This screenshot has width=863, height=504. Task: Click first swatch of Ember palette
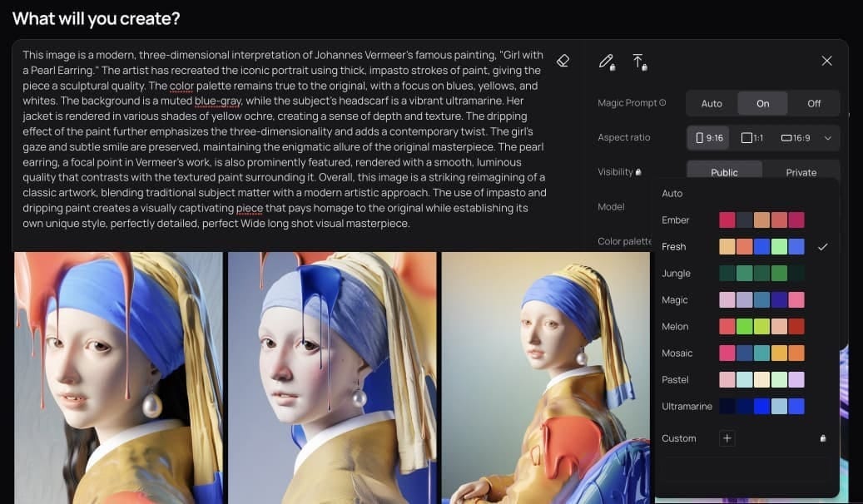click(727, 220)
